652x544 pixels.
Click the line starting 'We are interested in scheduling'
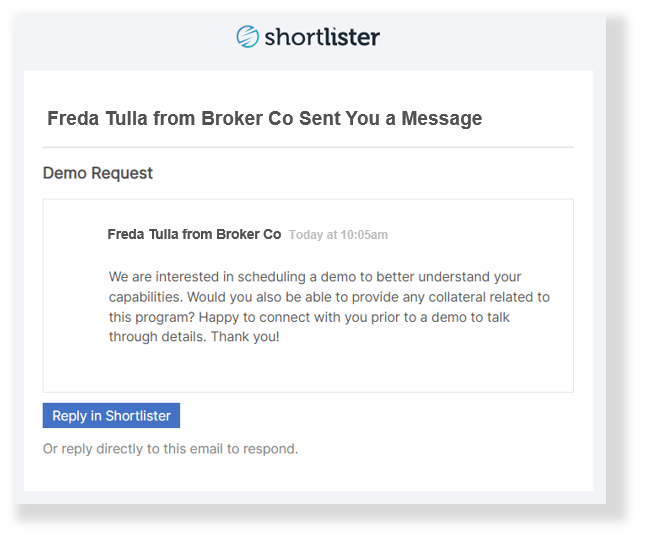(315, 277)
